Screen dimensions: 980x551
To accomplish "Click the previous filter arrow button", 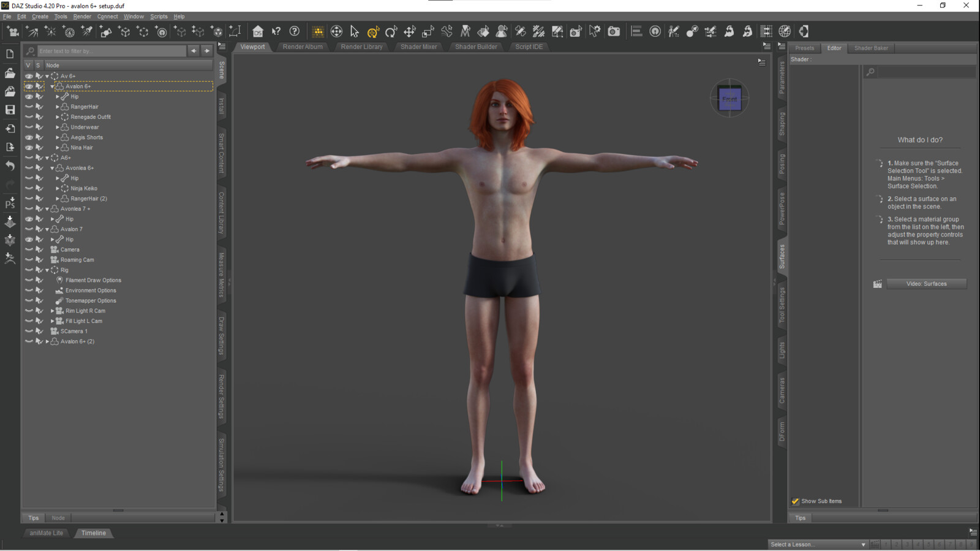I will tap(194, 51).
